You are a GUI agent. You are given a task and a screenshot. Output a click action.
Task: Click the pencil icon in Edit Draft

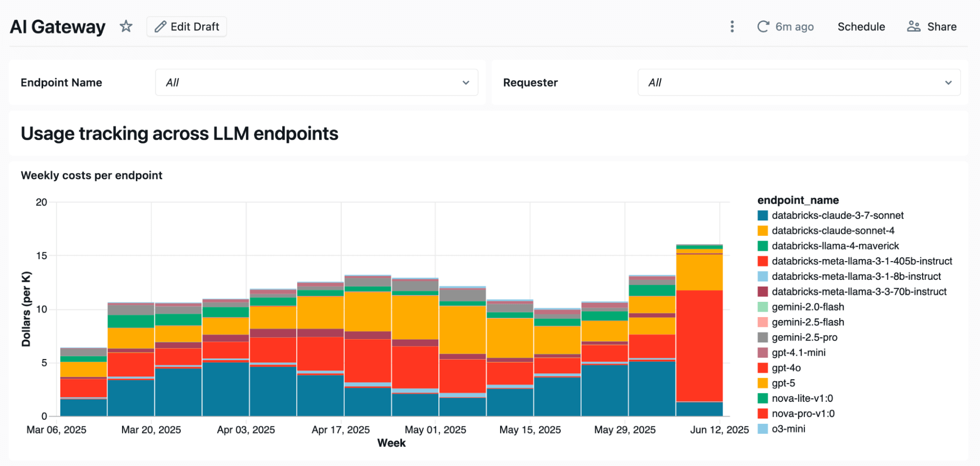(160, 26)
